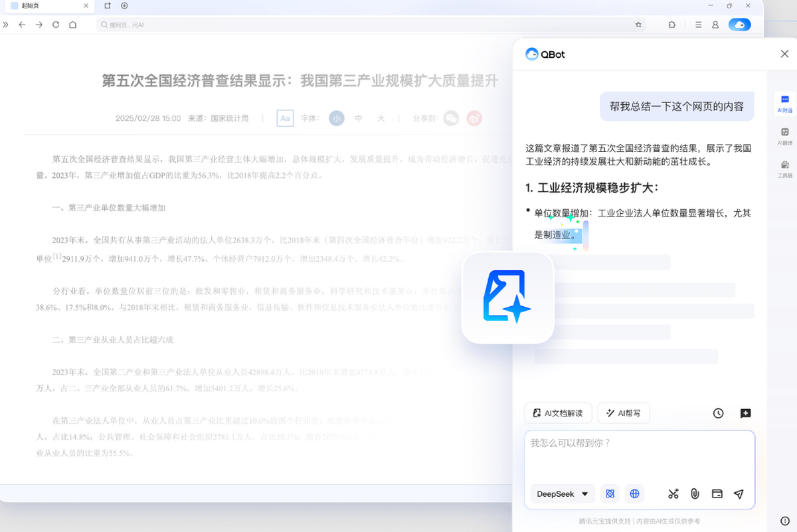Share the article to WeChat
This screenshot has width=797, height=532.
(x=452, y=118)
